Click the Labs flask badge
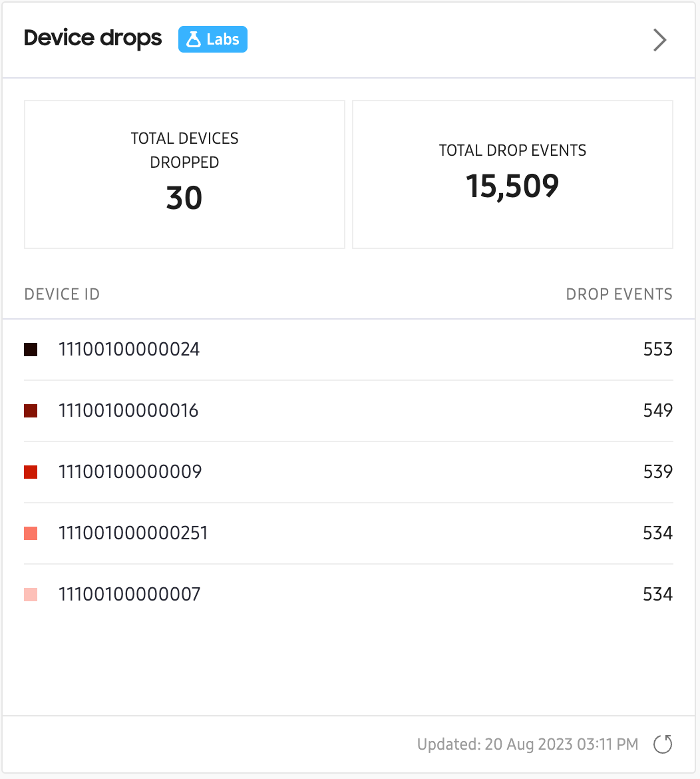The image size is (700, 779). [x=213, y=39]
